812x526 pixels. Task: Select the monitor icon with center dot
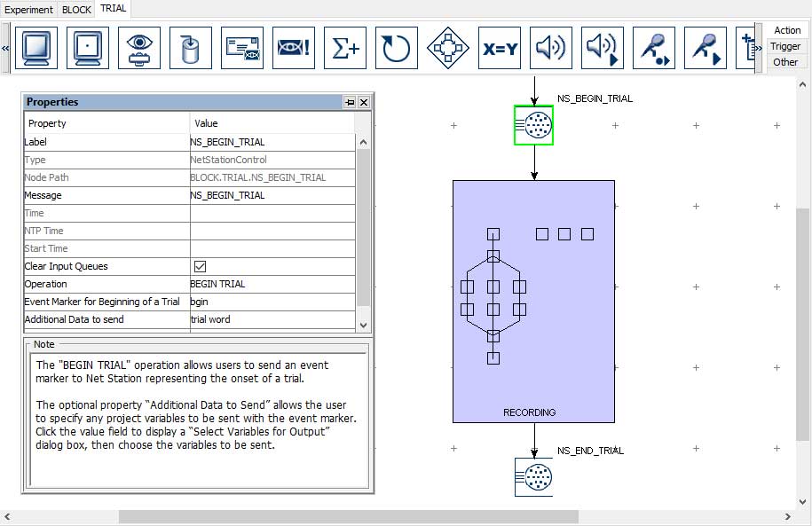[x=87, y=48]
